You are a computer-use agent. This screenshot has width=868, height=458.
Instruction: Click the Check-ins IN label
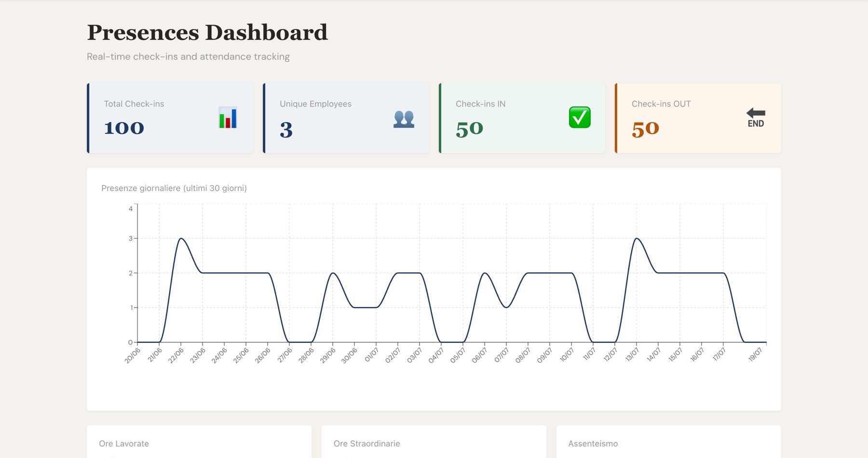(x=480, y=104)
